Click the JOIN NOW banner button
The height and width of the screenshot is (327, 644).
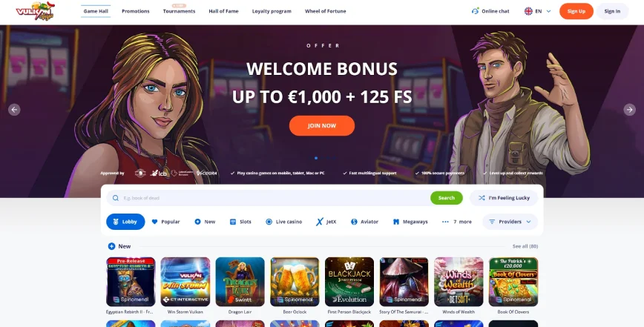tap(321, 125)
